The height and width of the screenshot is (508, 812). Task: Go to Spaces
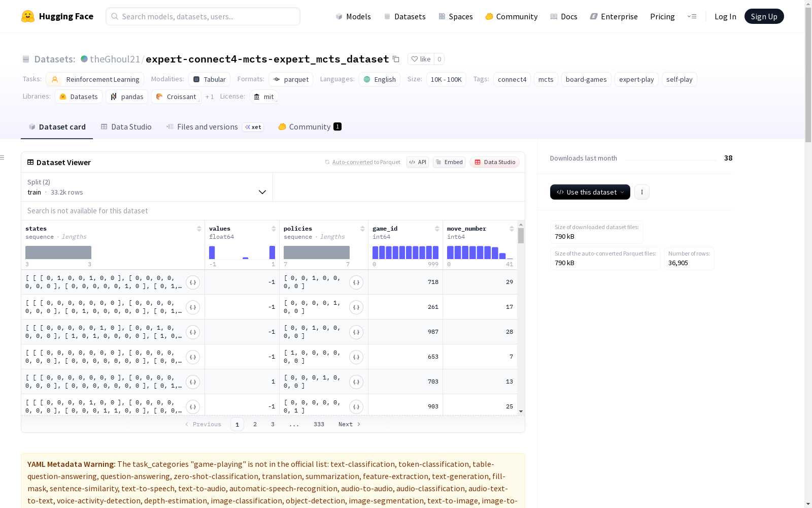[455, 16]
